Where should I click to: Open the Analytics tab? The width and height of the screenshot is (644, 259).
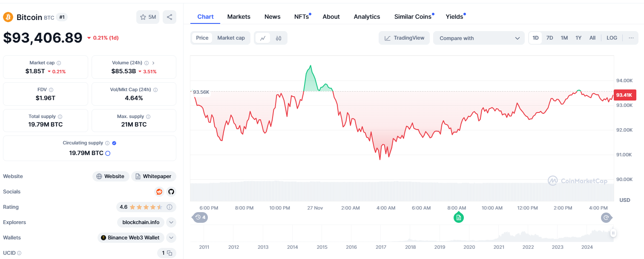pyautogui.click(x=367, y=17)
